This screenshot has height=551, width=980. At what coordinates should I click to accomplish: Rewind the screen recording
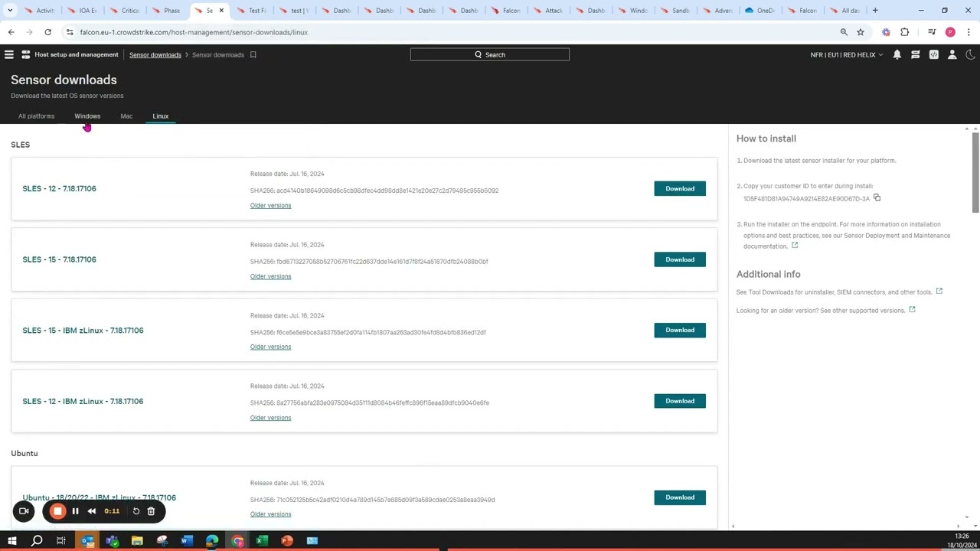(x=92, y=511)
